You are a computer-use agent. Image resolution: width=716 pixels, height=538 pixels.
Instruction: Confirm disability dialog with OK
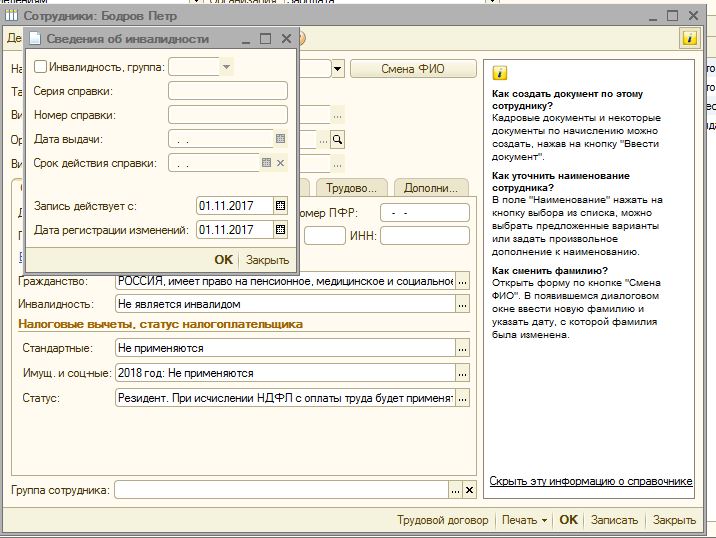[x=223, y=258]
